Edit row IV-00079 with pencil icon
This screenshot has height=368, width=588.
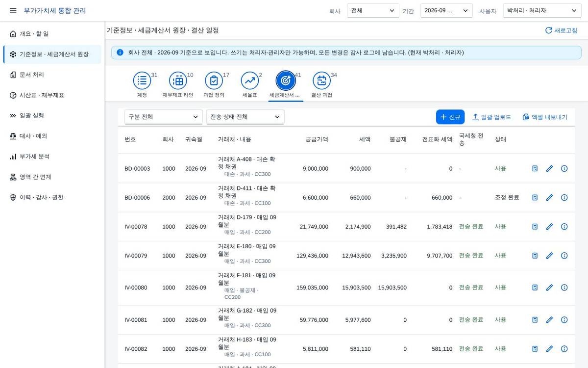pos(549,256)
